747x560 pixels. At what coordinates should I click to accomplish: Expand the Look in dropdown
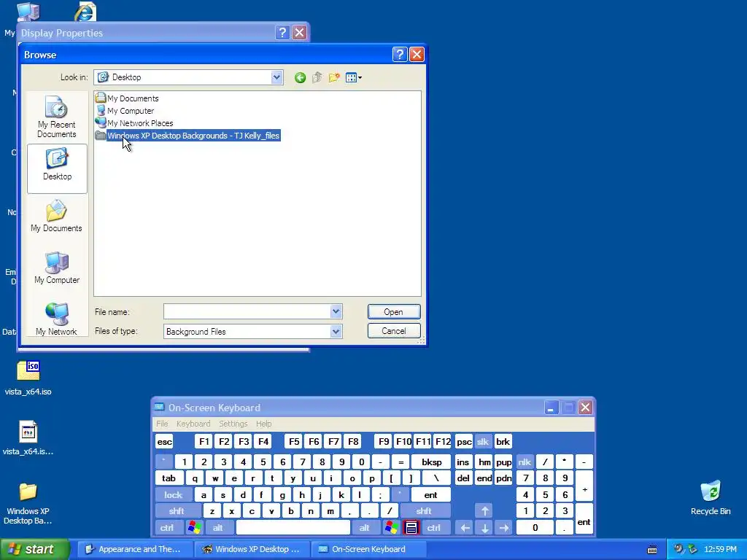point(276,77)
